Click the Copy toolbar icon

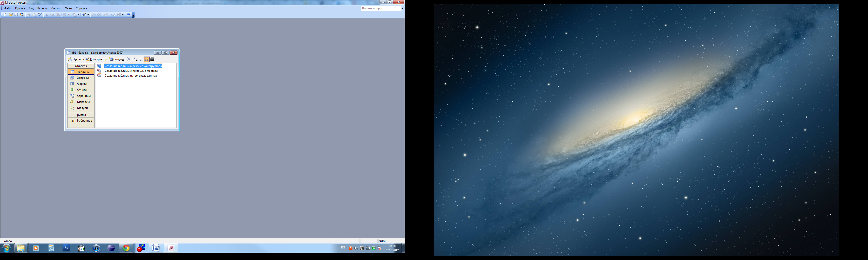[52, 15]
